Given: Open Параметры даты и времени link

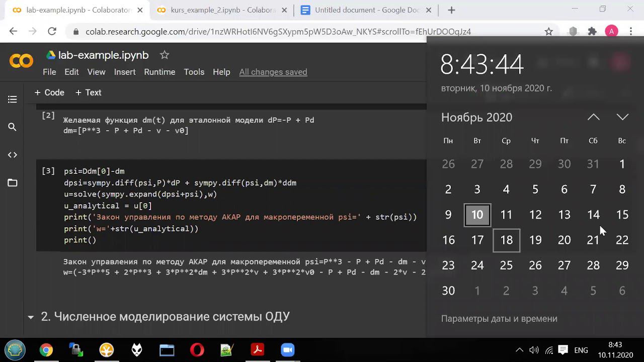Looking at the screenshot, I should pyautogui.click(x=499, y=319).
